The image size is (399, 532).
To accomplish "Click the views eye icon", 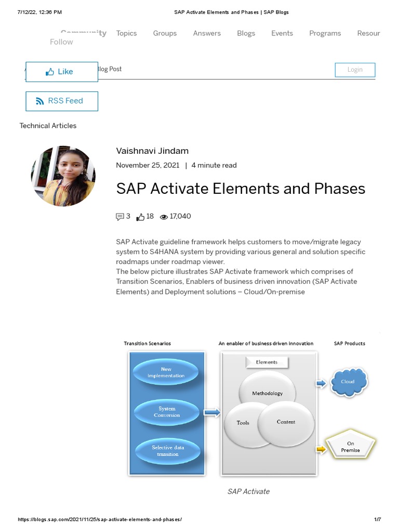I will [164, 217].
